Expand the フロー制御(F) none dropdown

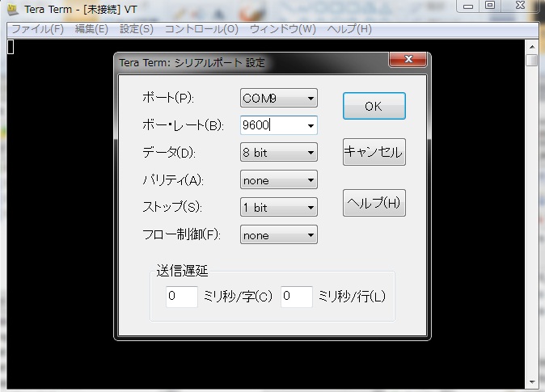[x=279, y=234]
